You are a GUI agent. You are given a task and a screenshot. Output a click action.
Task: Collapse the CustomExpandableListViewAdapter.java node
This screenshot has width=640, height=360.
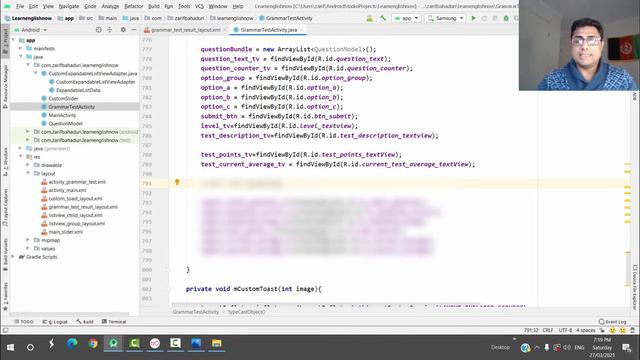[x=36, y=73]
